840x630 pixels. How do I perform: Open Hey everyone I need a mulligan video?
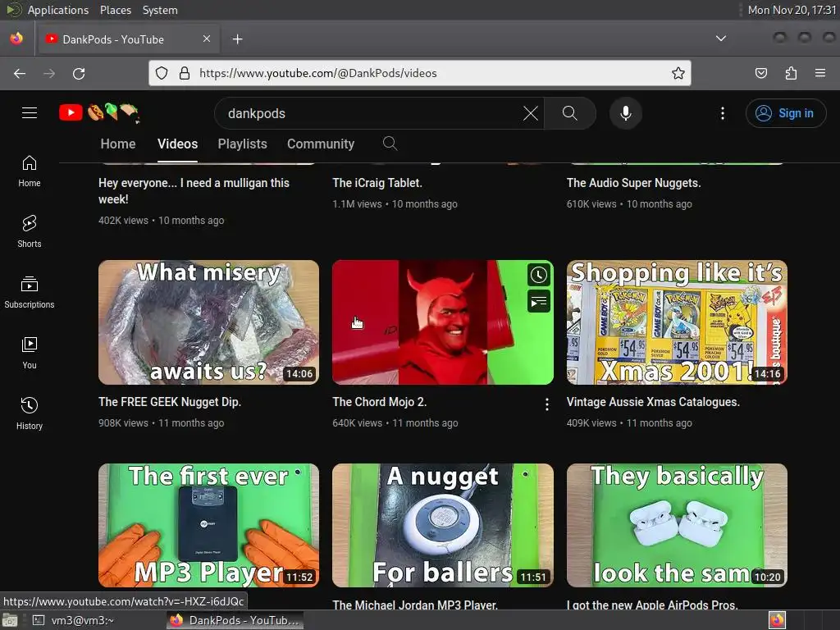[x=194, y=190]
